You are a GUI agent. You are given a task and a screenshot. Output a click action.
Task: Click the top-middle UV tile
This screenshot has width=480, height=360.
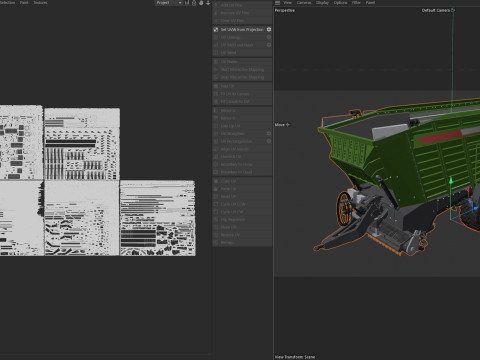82,144
